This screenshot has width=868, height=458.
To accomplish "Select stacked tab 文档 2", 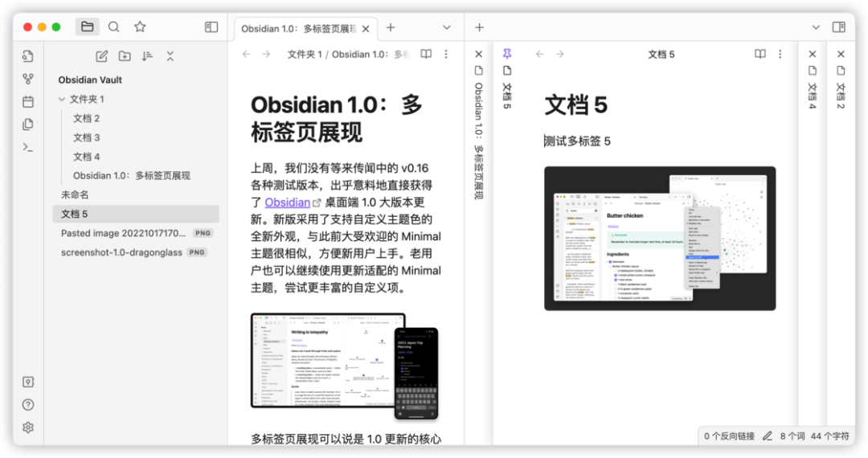I will [841, 95].
